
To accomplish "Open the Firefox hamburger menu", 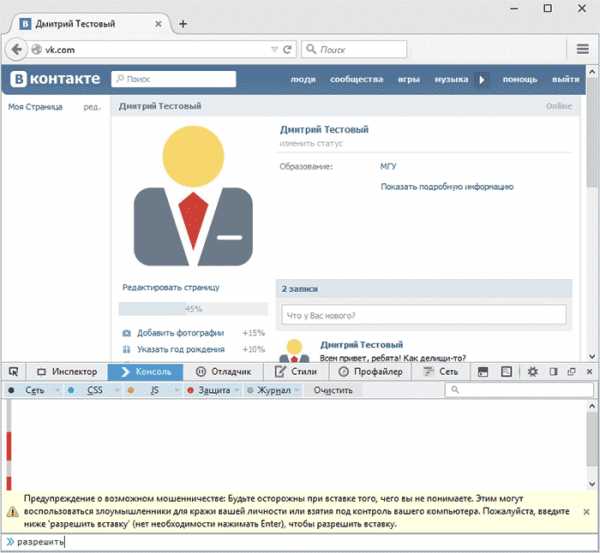I will point(582,49).
